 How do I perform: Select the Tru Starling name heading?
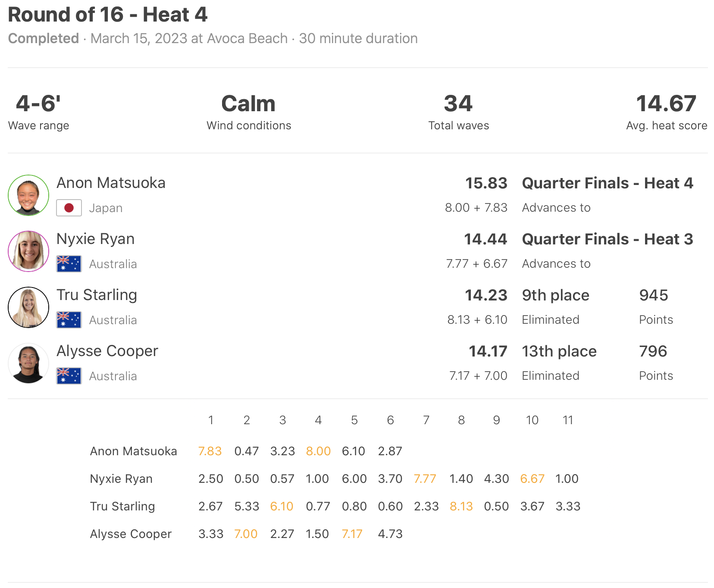click(x=97, y=295)
